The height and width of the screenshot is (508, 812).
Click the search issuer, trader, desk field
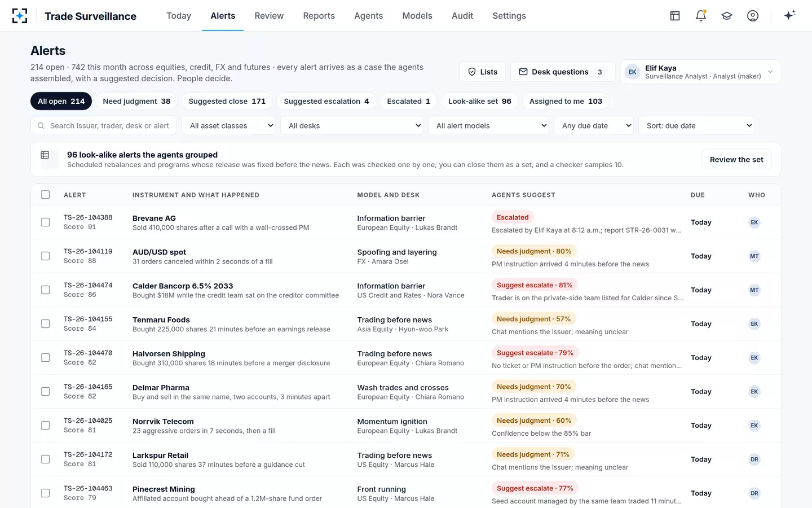pos(104,125)
